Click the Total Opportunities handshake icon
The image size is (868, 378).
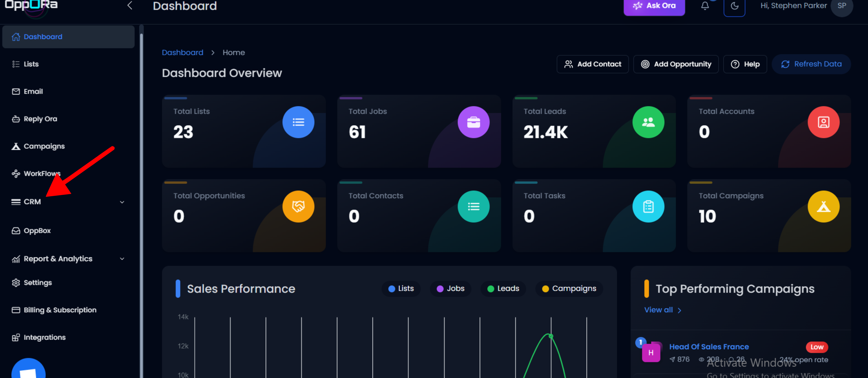pos(298,207)
